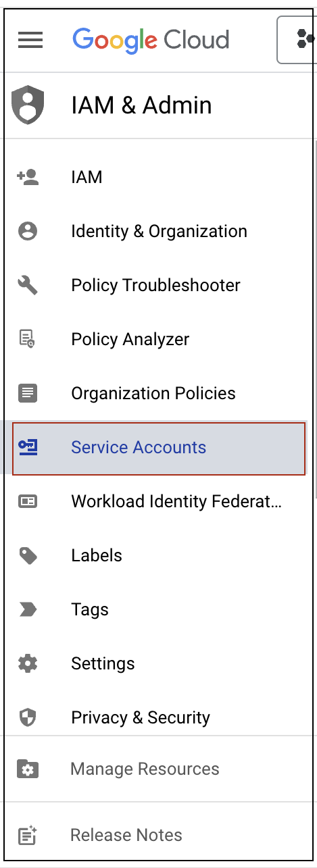This screenshot has height=868, width=317.
Task: Click the Manage Resources folder icon
Action: click(x=28, y=769)
